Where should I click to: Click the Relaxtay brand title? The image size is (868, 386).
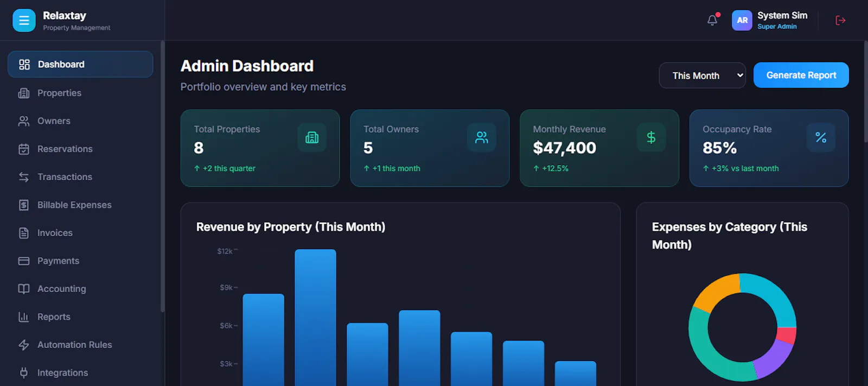tap(65, 16)
